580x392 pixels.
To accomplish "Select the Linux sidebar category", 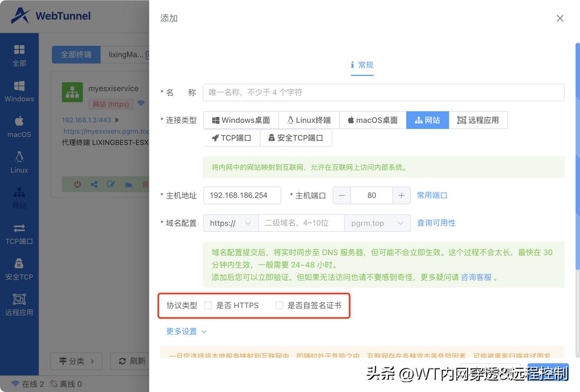I will point(19,161).
